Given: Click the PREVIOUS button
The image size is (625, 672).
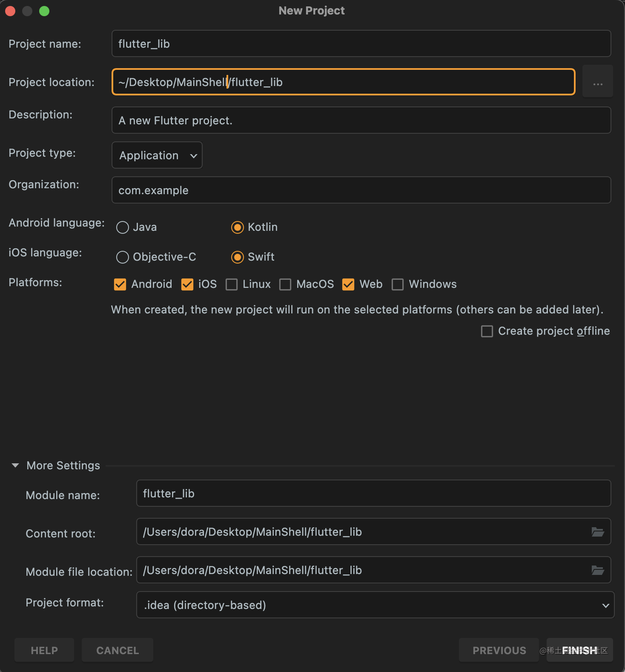Looking at the screenshot, I should [x=499, y=650].
